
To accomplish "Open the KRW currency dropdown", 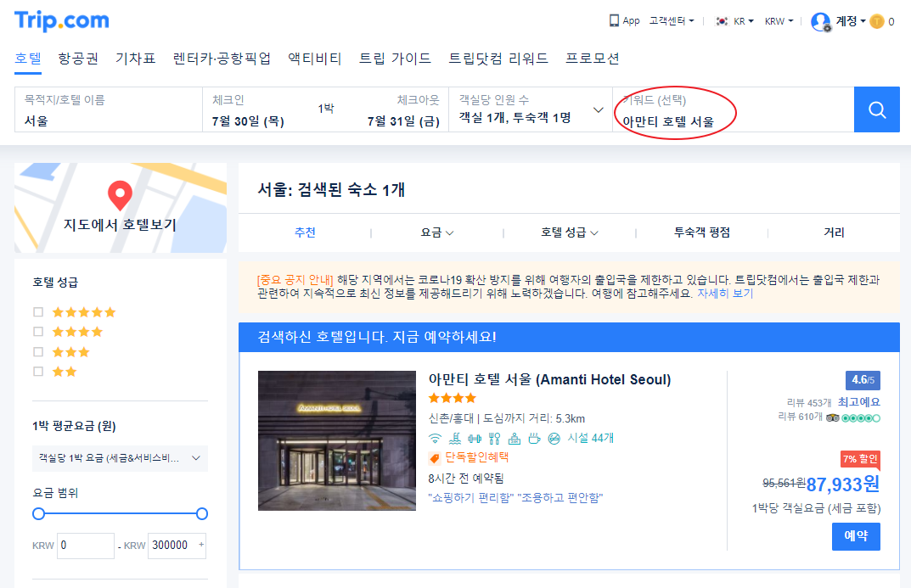I will [x=779, y=21].
